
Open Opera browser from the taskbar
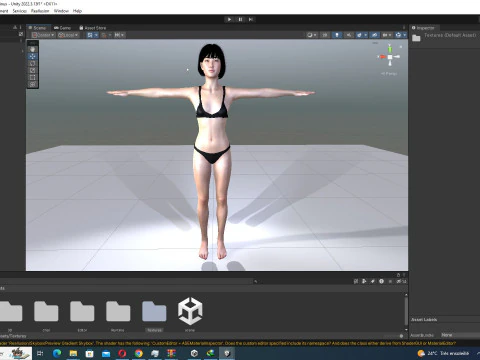(122, 353)
